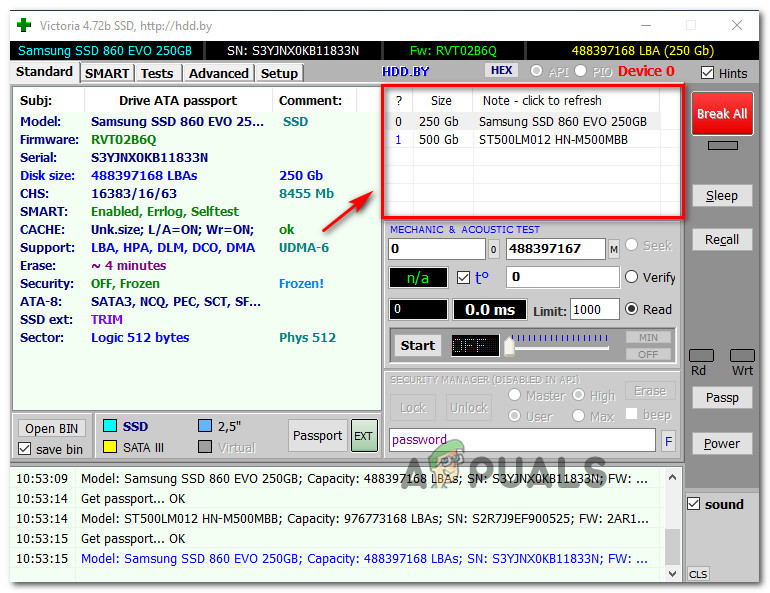
Task: Click the '488397168 LBA (250 Gb)' header
Action: pyautogui.click(x=642, y=51)
